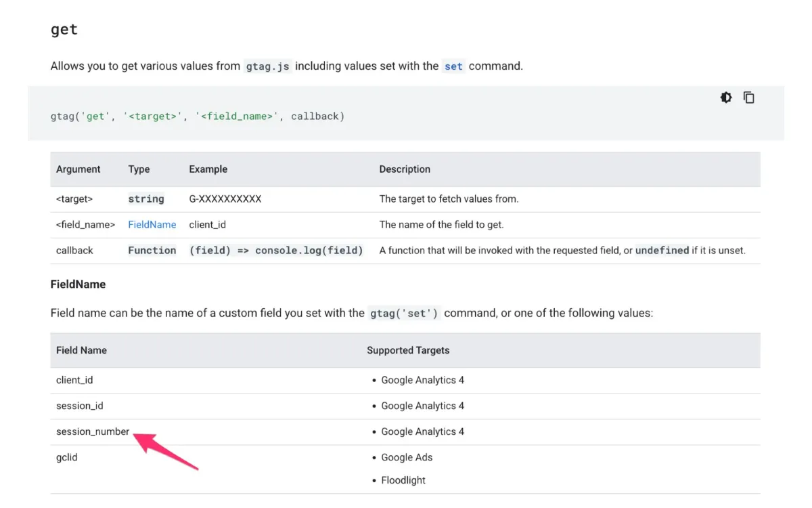Select the gclid field name
The height and width of the screenshot is (508, 812).
click(67, 457)
